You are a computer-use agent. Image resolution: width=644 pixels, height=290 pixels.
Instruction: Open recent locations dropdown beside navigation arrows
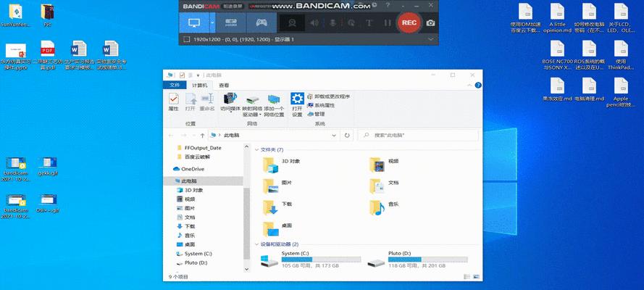point(194,135)
